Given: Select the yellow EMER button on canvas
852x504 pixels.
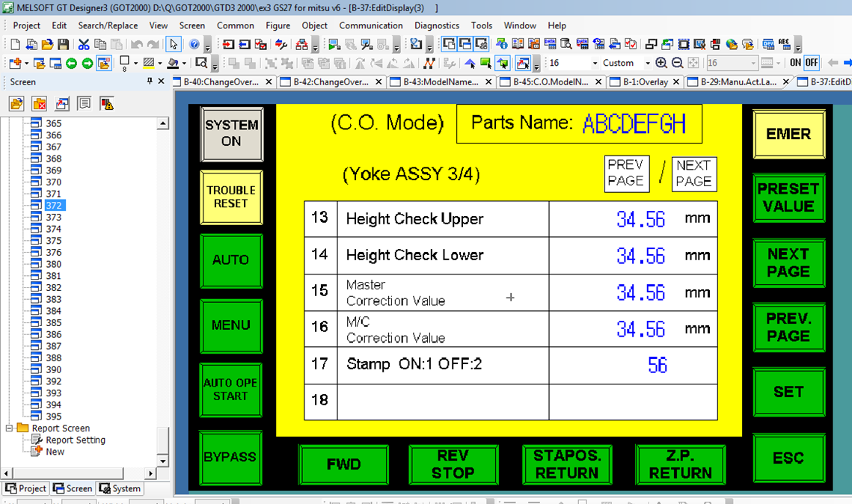Looking at the screenshot, I should click(788, 134).
